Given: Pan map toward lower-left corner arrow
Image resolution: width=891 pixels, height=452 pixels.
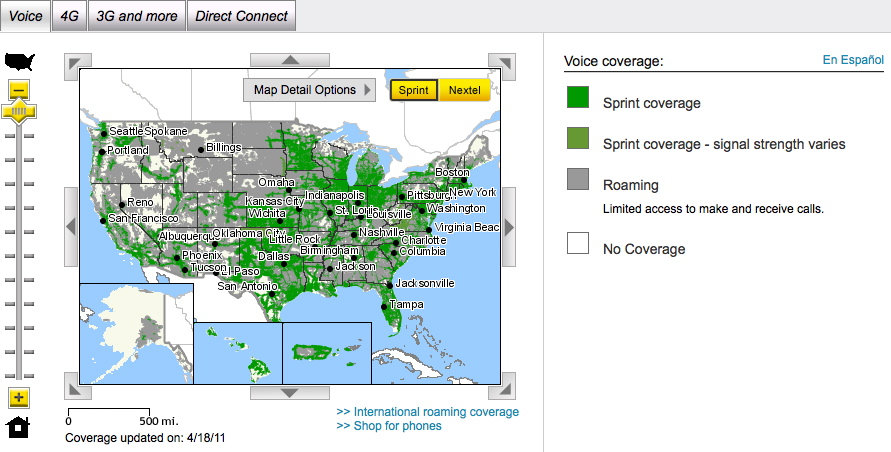Looking at the screenshot, I should pyautogui.click(x=77, y=386).
